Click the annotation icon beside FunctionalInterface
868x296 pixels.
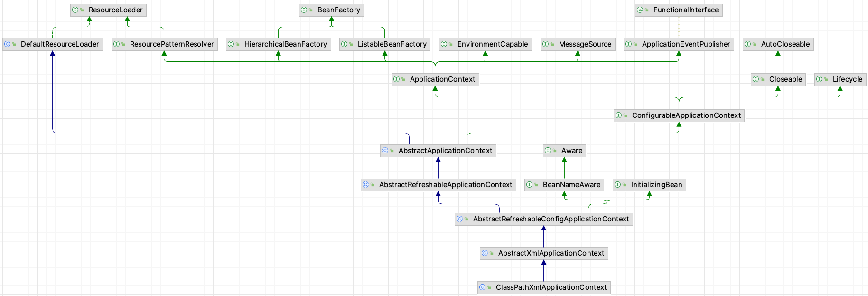click(640, 10)
